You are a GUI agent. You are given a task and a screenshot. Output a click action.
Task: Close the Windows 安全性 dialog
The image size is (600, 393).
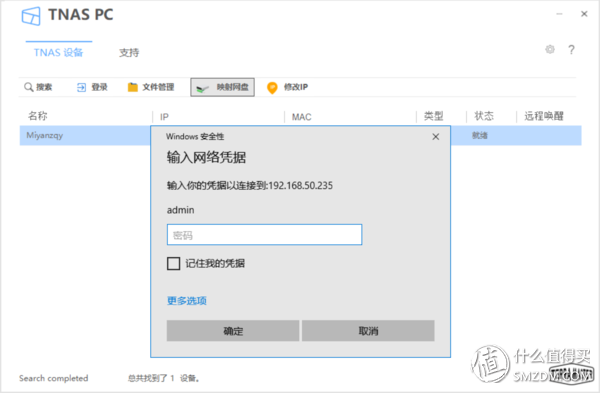click(435, 137)
